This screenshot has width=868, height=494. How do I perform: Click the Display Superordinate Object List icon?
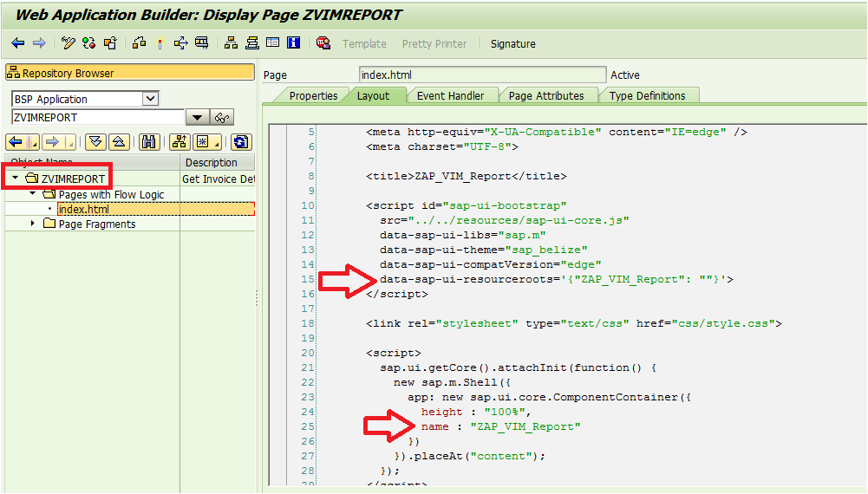pos(179,142)
